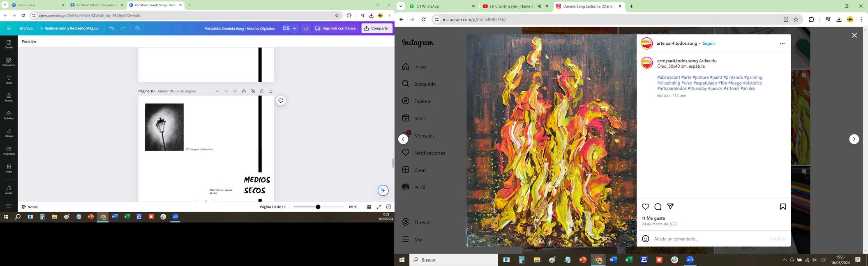The width and height of the screenshot is (868, 266).
Task: Click the 69 % zoom value
Action: click(353, 207)
